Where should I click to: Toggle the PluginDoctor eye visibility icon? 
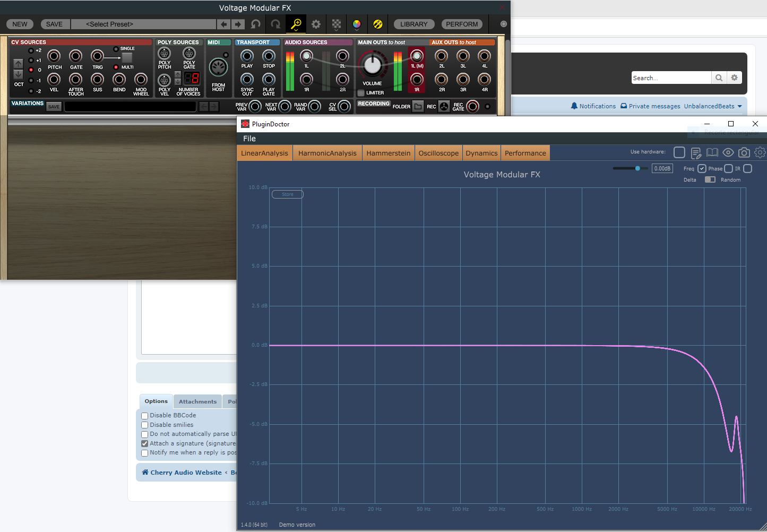728,152
